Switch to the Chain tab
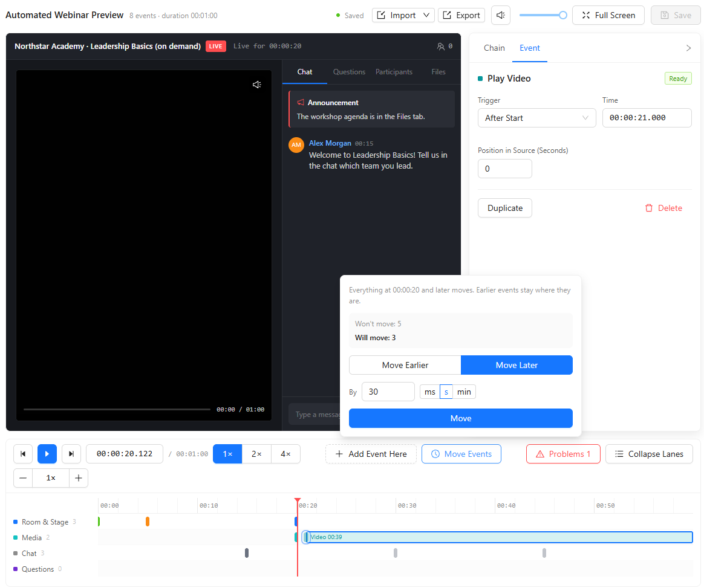 (494, 48)
